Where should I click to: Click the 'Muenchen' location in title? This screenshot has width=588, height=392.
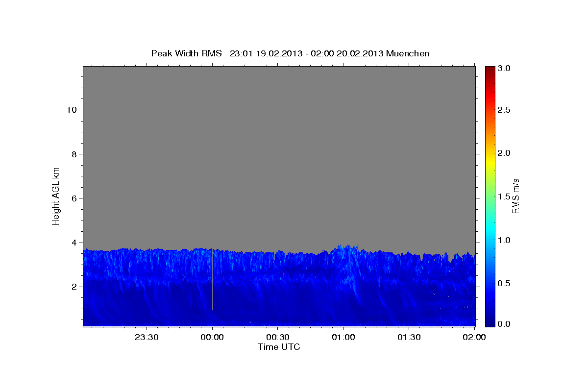point(408,53)
